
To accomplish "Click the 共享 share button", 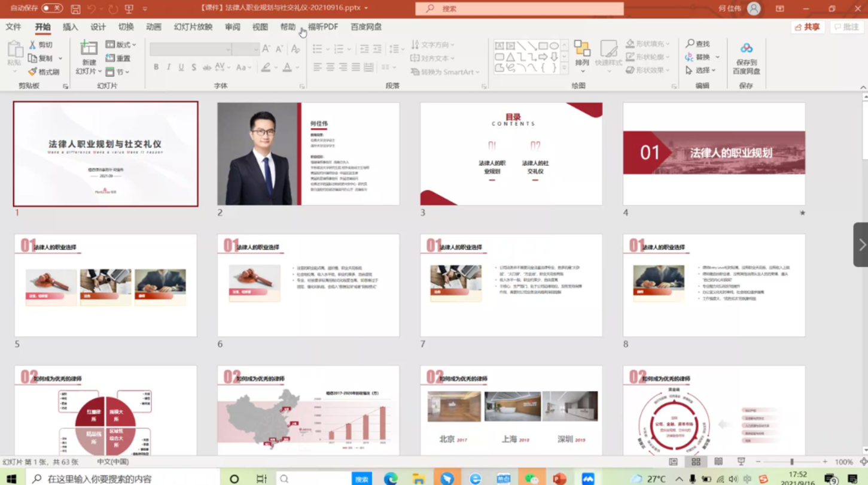I will pyautogui.click(x=806, y=27).
